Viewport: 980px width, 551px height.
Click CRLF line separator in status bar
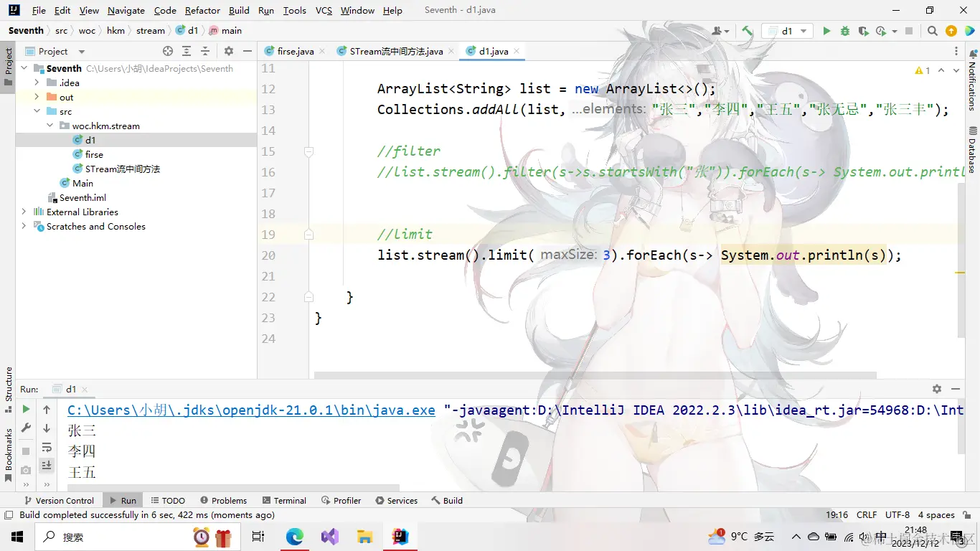(867, 514)
